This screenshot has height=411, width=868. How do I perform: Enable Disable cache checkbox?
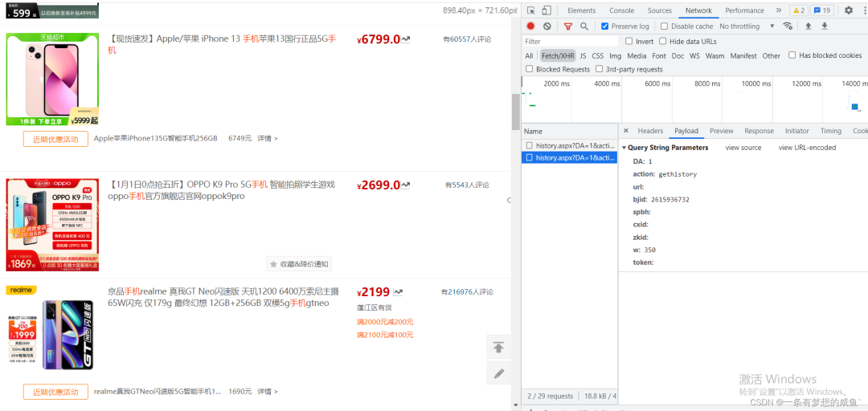pos(665,26)
